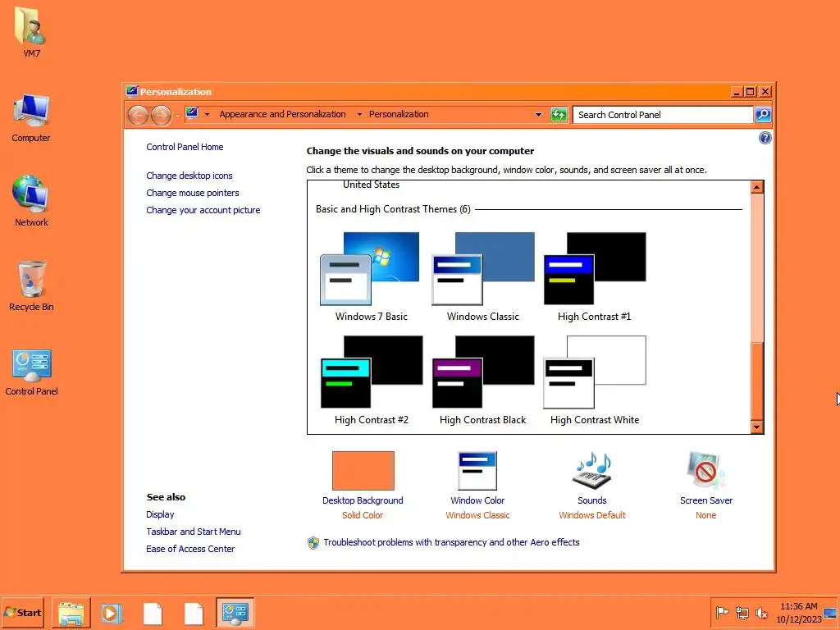The image size is (840, 630).
Task: Click in the Search Control Panel field
Action: coord(663,115)
